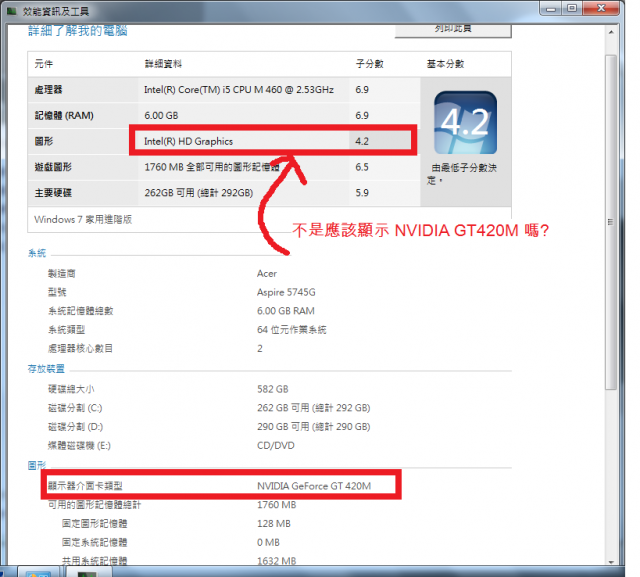Maximize the performance information window
This screenshot has width=640, height=577.
coord(572,9)
